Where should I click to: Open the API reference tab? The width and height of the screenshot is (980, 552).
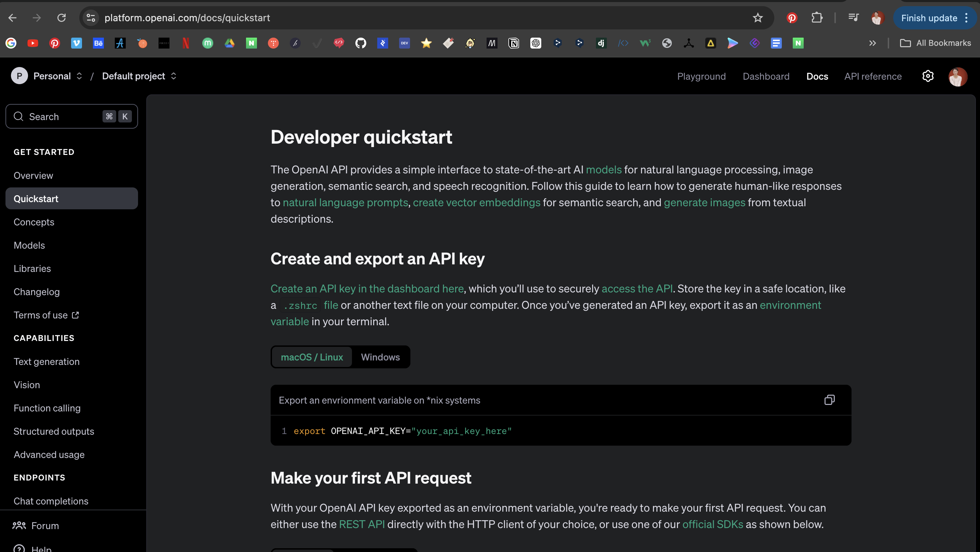pyautogui.click(x=873, y=77)
